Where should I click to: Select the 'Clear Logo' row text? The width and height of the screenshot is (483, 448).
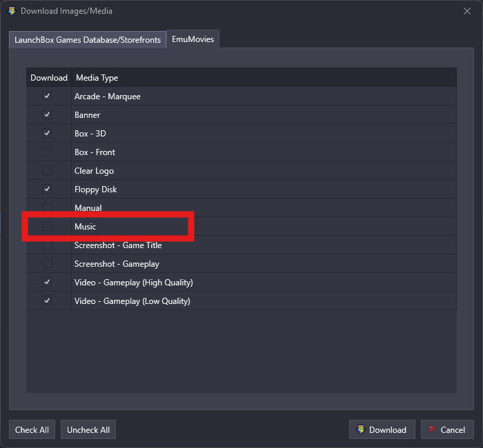tap(94, 171)
